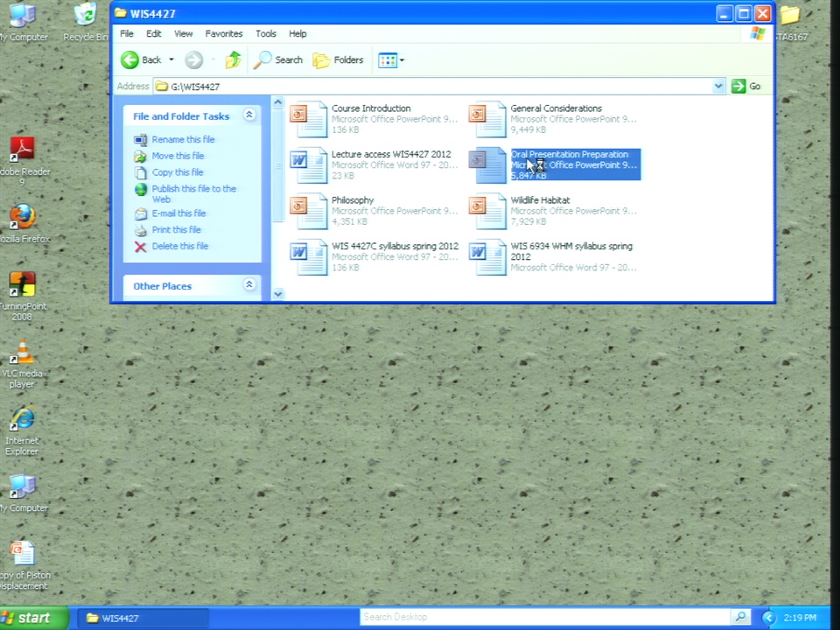This screenshot has height=630, width=840.
Task: Click the Course Introduction file name
Action: pos(371,108)
